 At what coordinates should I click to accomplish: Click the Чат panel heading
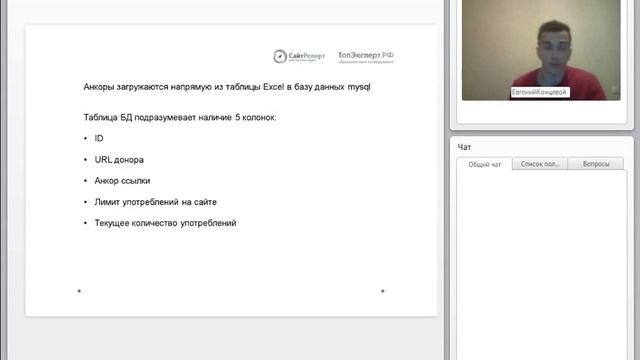point(464,147)
